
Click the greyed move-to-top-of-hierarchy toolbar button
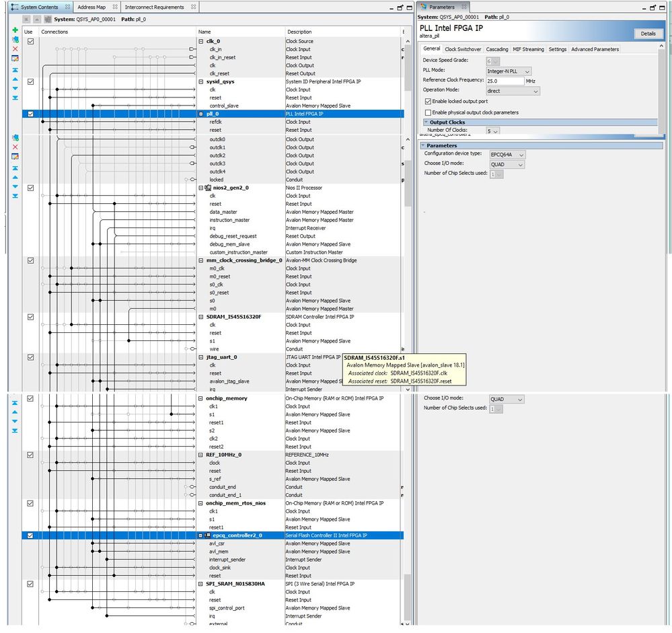tap(26, 20)
